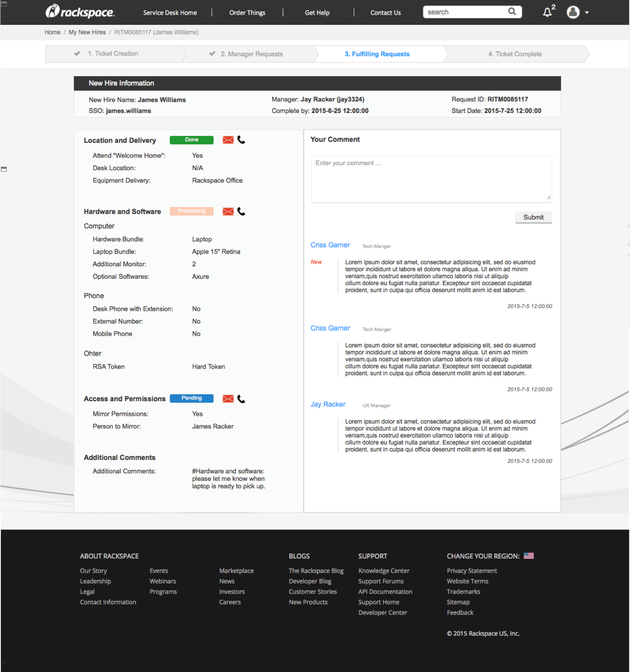Open the New Products link
Screen dimensions: 630x672
pyautogui.click(x=308, y=602)
